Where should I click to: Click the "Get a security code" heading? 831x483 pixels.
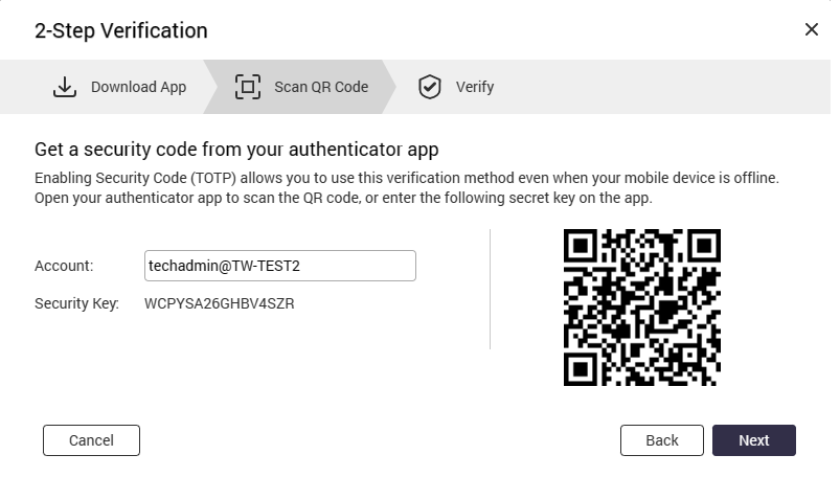239,150
